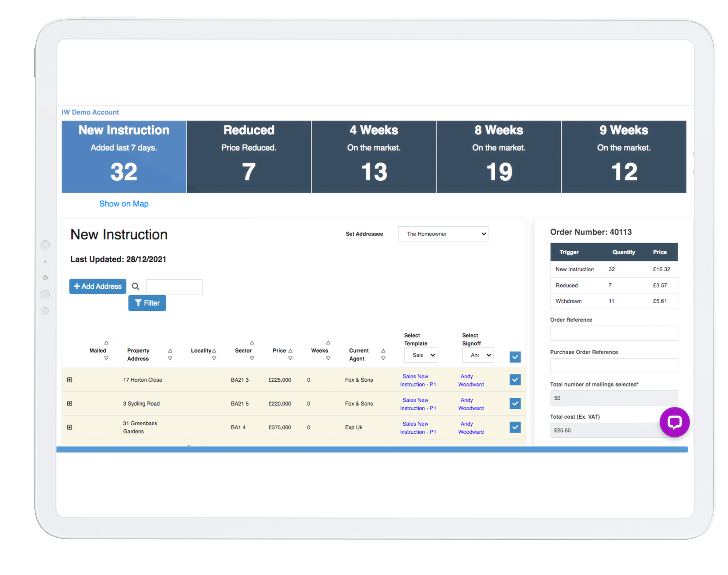Open the purple chat bubble widget
Viewport: 728px width, 575px height.
[674, 422]
